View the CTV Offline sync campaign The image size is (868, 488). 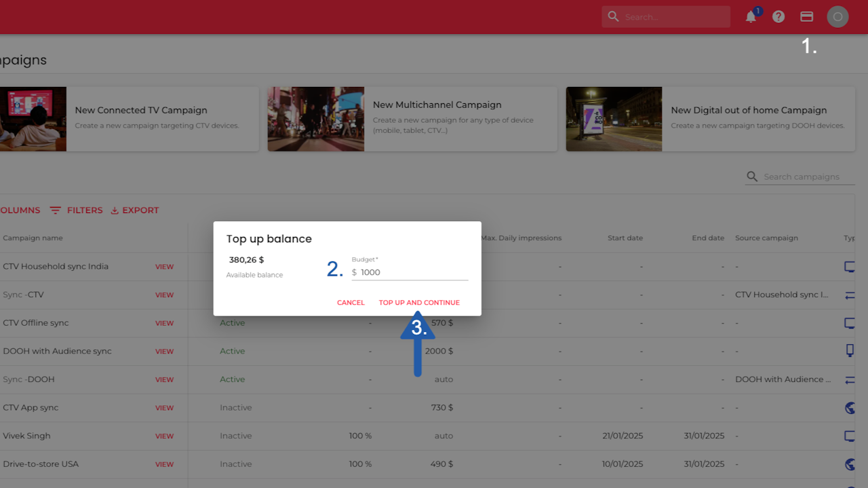coord(164,323)
